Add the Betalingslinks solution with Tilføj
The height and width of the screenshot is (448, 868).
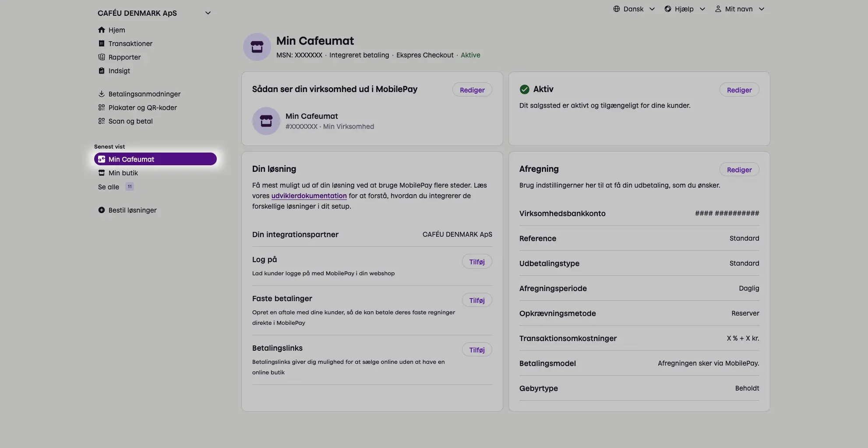(476, 350)
